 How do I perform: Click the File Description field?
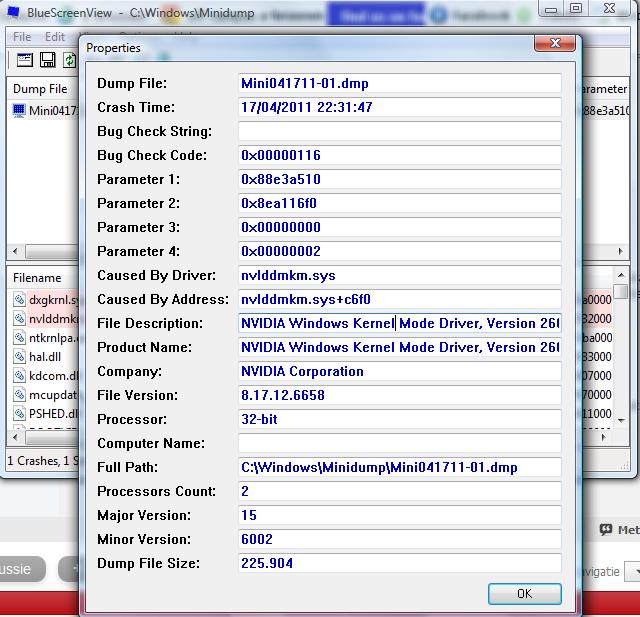click(400, 324)
